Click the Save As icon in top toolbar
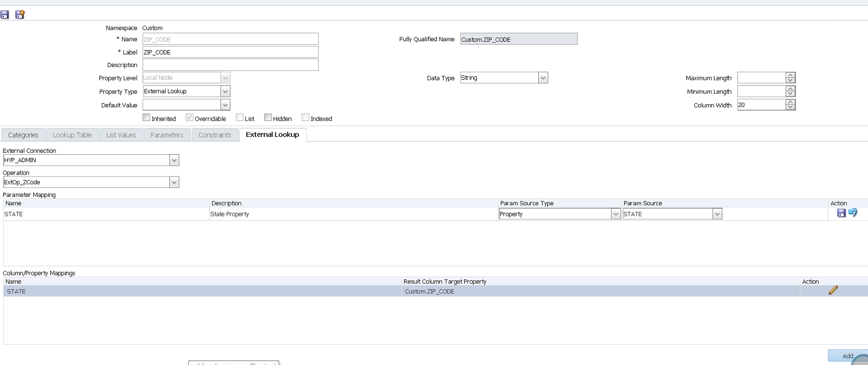The width and height of the screenshot is (868, 365). tap(20, 15)
